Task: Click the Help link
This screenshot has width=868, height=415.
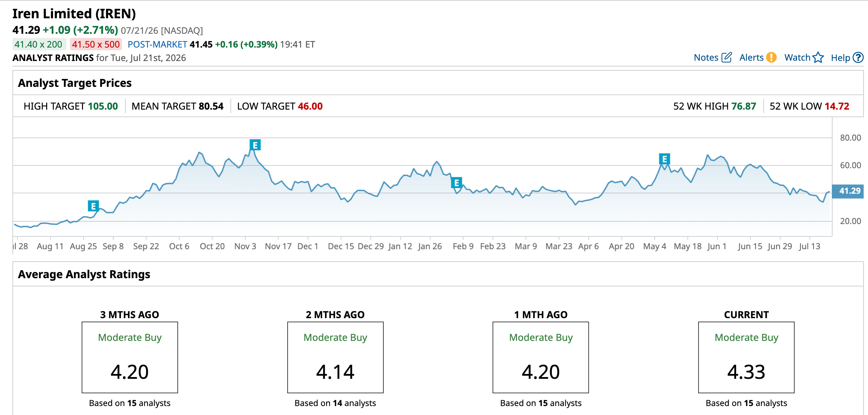Action: [840, 58]
